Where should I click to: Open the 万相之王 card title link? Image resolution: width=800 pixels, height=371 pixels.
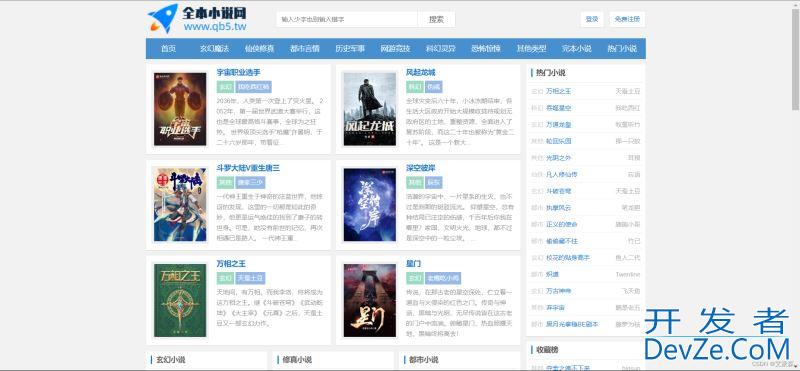click(231, 264)
